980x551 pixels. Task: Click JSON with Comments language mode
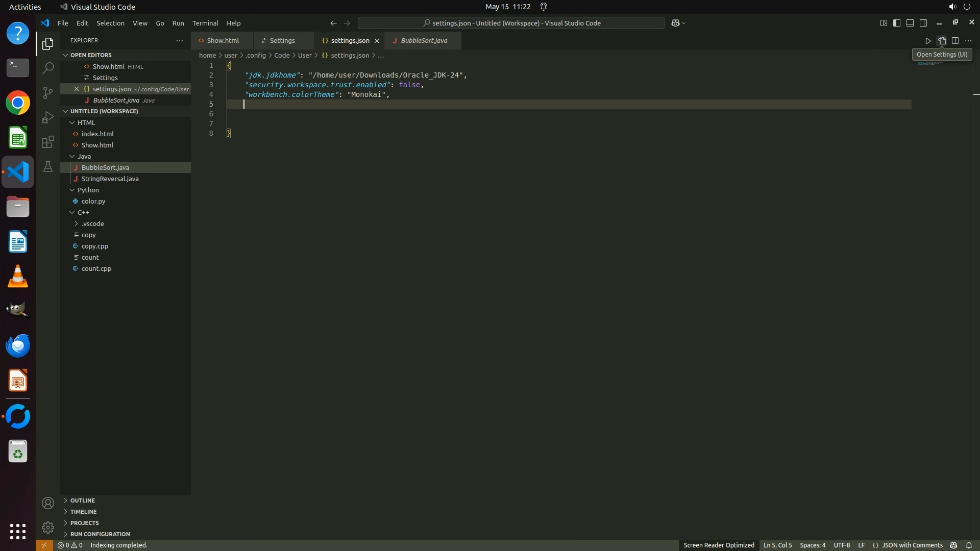pyautogui.click(x=912, y=545)
